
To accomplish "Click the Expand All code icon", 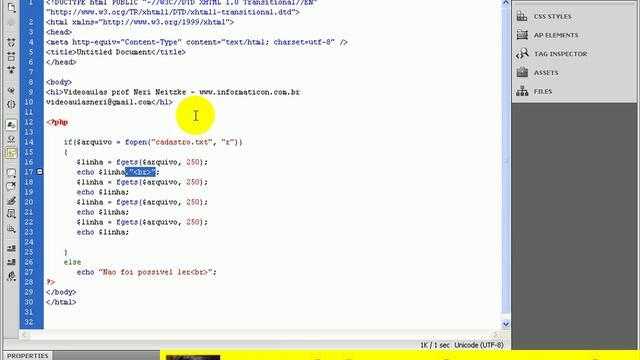I will 11,70.
